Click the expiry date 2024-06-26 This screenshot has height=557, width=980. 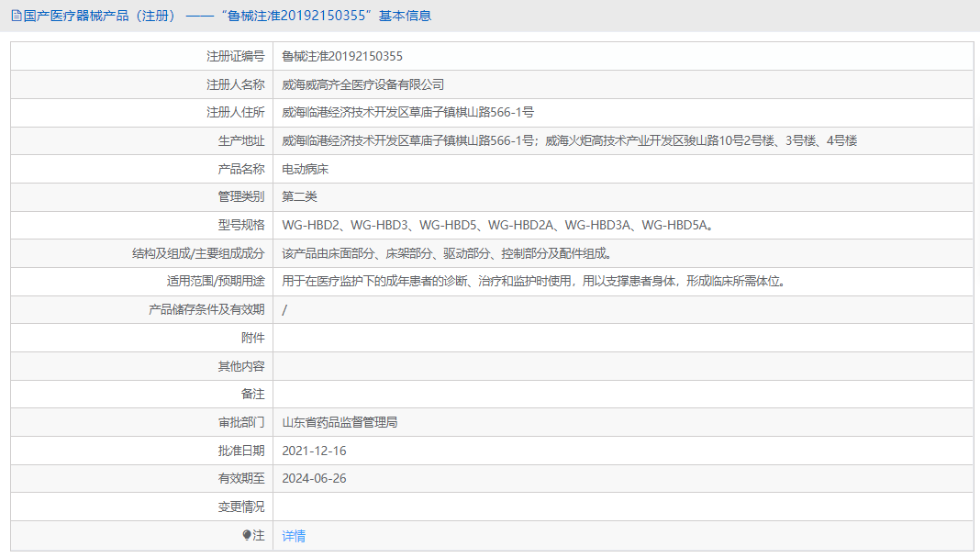click(314, 478)
